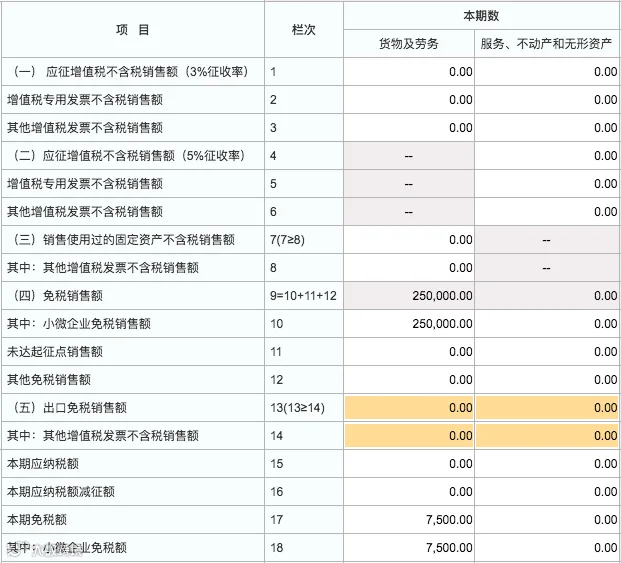Click row 3 goods and labor 0.00 field

(409, 128)
